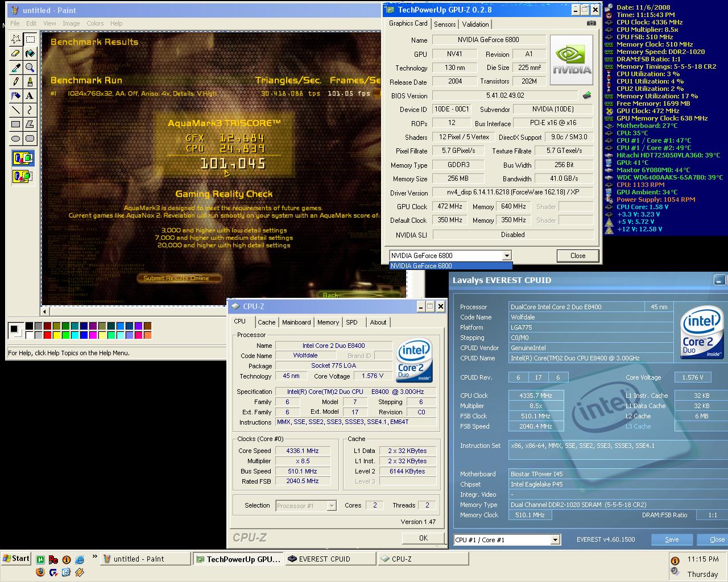
Task: Select the straight Line tool
Action: point(16,110)
